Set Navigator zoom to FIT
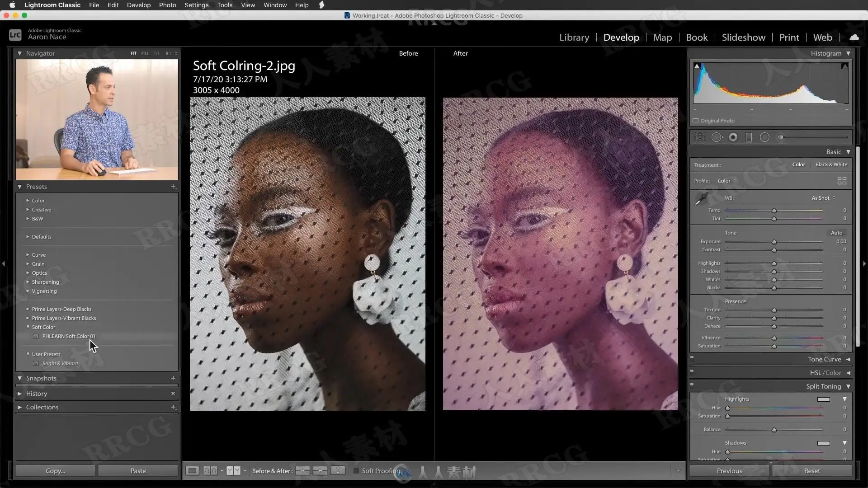Viewport: 868px width, 488px height. click(133, 53)
